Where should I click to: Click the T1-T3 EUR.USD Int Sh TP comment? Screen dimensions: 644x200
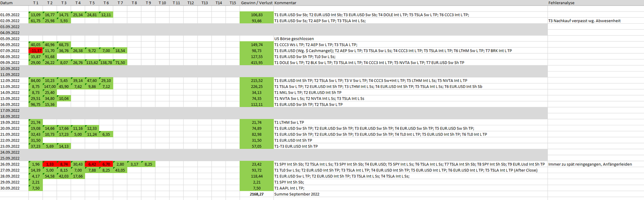(296, 147)
